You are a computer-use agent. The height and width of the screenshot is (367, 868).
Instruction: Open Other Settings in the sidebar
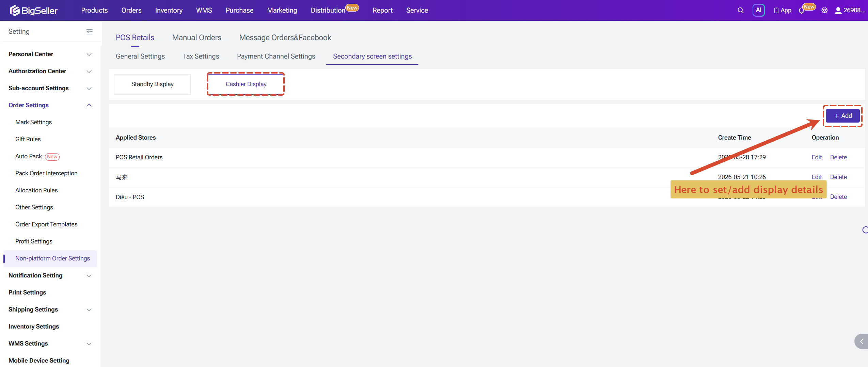click(x=34, y=207)
